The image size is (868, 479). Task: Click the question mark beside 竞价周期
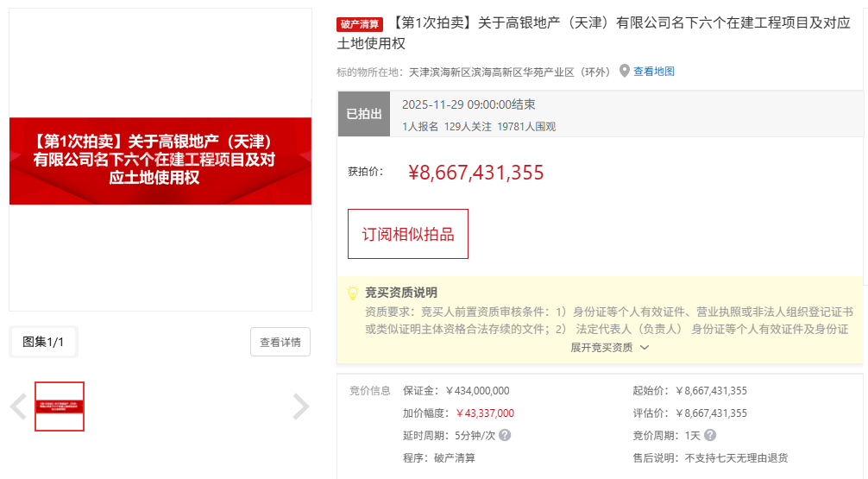pyautogui.click(x=709, y=436)
